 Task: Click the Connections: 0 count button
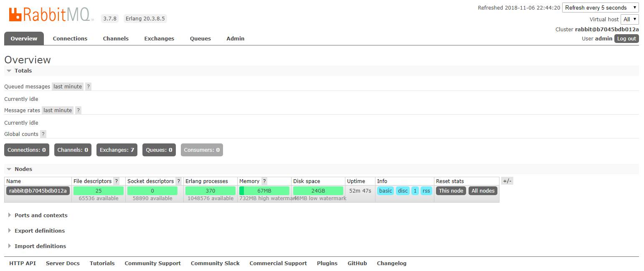tap(27, 150)
